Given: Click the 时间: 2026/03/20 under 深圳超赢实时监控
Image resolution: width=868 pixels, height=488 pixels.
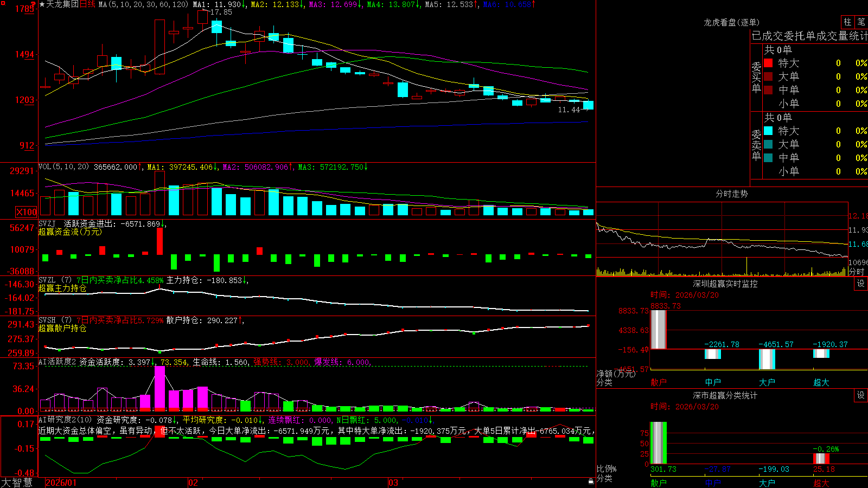Looking at the screenshot, I should [x=685, y=295].
